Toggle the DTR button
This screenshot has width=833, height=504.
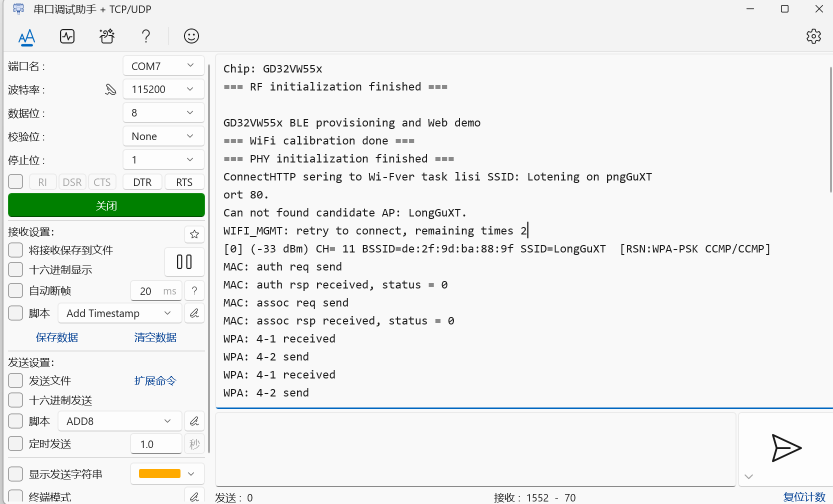click(142, 182)
